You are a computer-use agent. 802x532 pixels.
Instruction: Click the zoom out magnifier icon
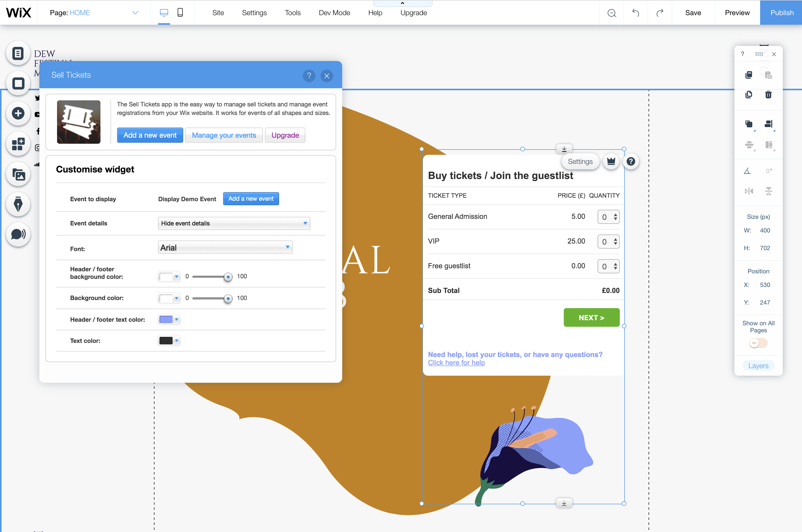click(611, 13)
